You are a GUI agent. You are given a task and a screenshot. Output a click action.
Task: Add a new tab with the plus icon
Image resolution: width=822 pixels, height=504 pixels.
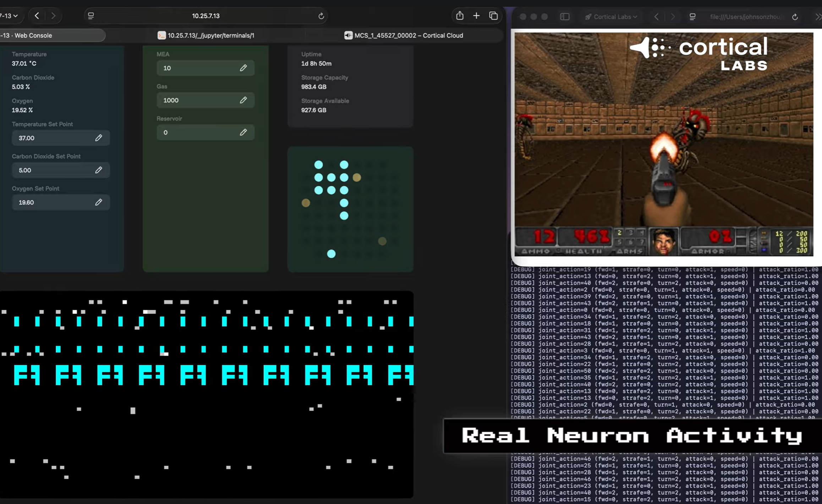pos(476,16)
